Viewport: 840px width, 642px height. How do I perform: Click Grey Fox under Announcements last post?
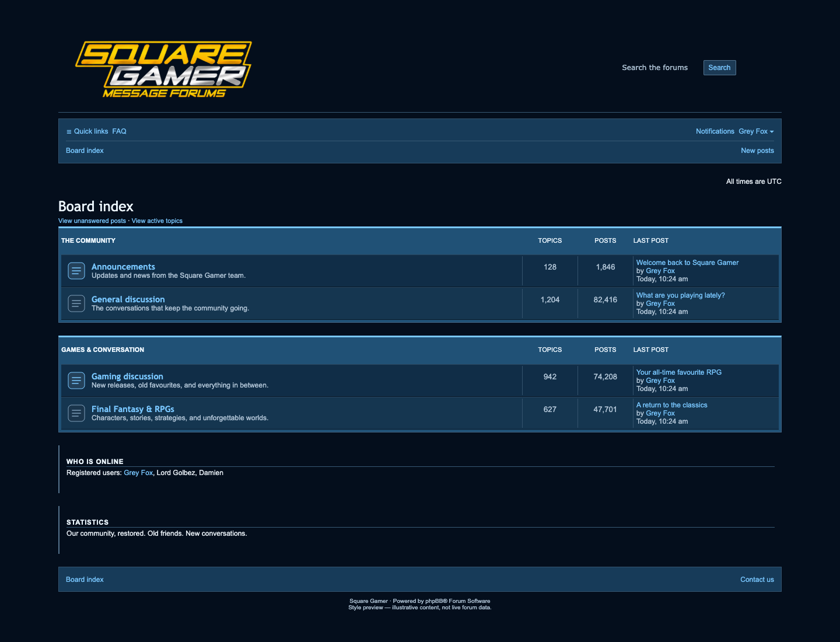pos(660,271)
